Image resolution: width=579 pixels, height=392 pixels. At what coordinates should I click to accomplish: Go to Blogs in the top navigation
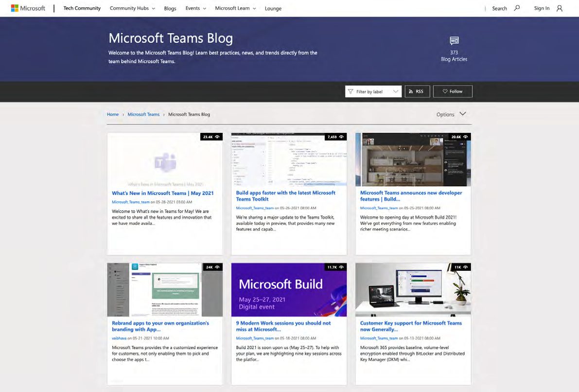(x=170, y=8)
